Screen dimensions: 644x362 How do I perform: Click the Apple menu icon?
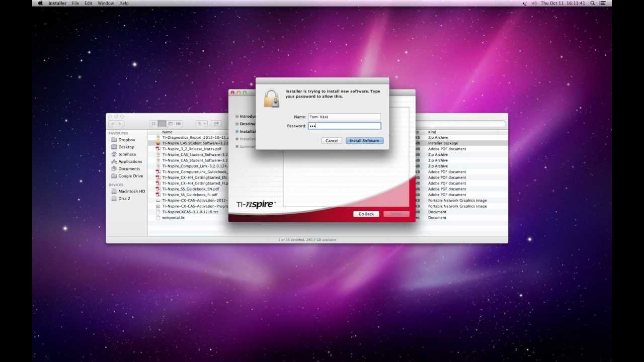coord(39,3)
